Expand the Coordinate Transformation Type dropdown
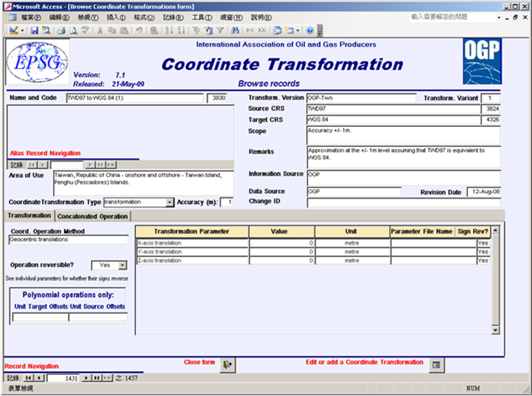Viewport: 532px width, 396px height. pos(169,202)
